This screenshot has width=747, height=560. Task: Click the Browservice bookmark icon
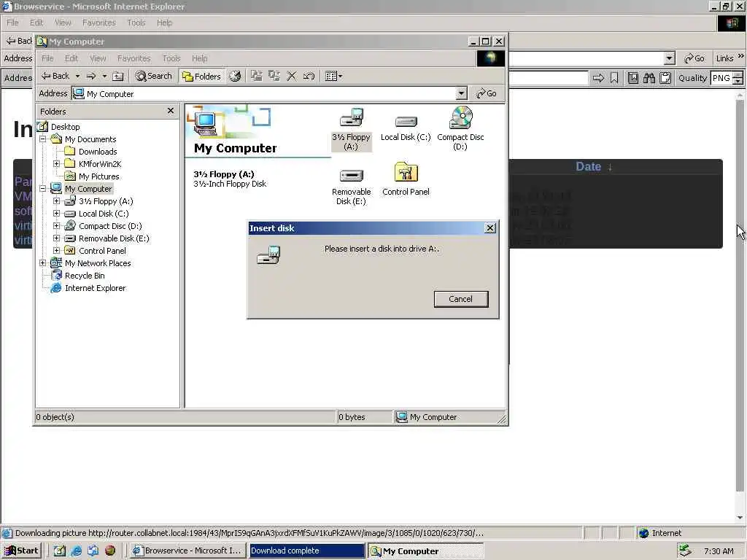tap(614, 78)
